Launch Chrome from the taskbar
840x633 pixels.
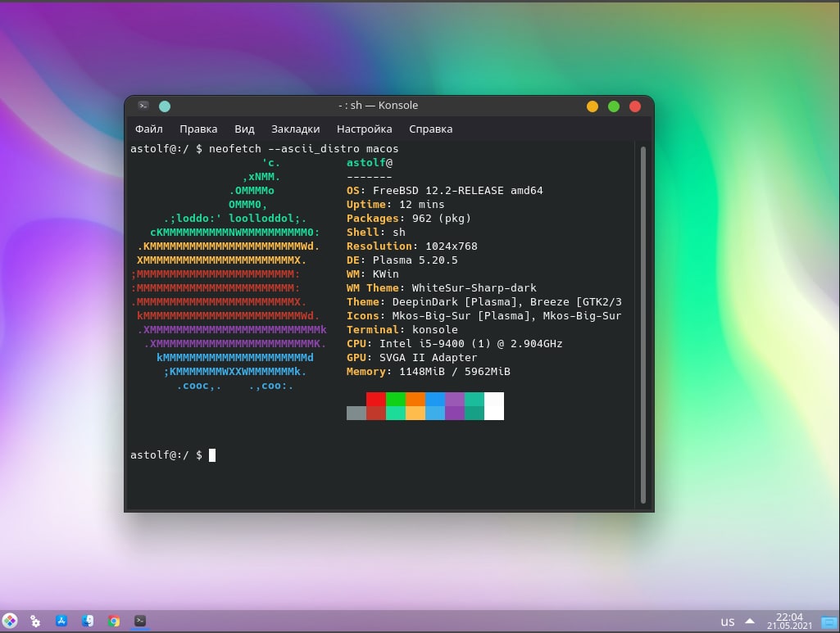coord(114,621)
